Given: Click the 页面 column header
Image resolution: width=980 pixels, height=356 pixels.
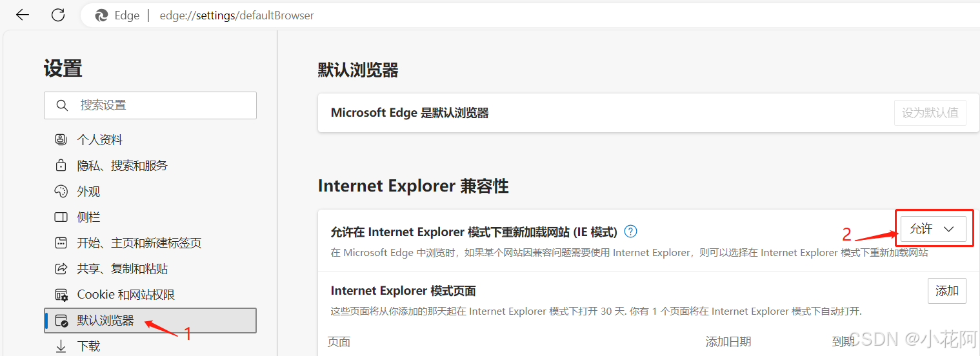Looking at the screenshot, I should pyautogui.click(x=339, y=342).
